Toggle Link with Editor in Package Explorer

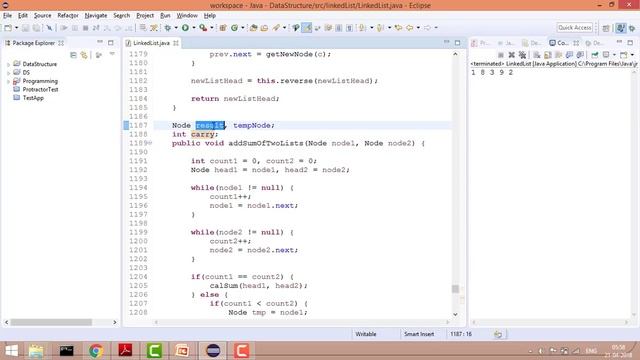(84, 55)
